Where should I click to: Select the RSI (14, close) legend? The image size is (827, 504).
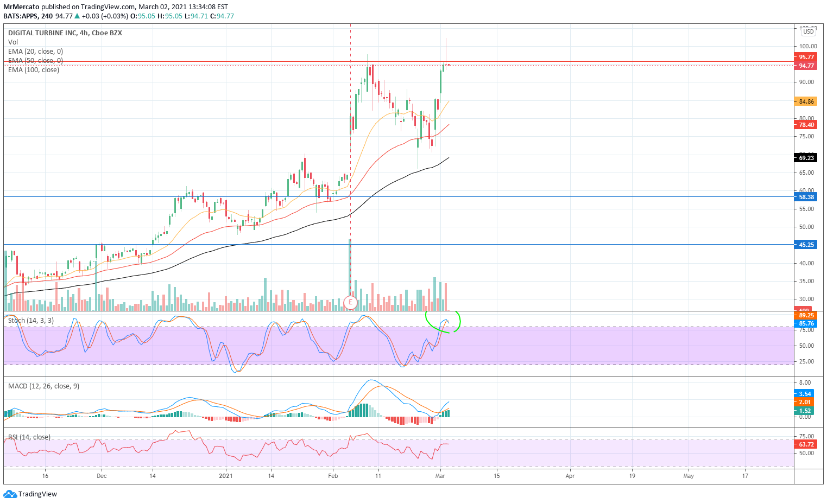point(29,437)
